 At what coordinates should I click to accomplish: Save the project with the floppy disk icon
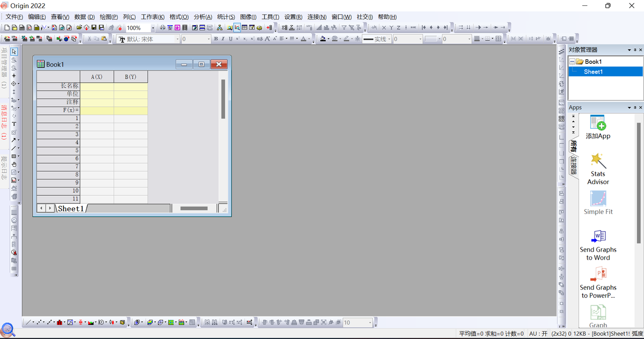click(x=94, y=27)
